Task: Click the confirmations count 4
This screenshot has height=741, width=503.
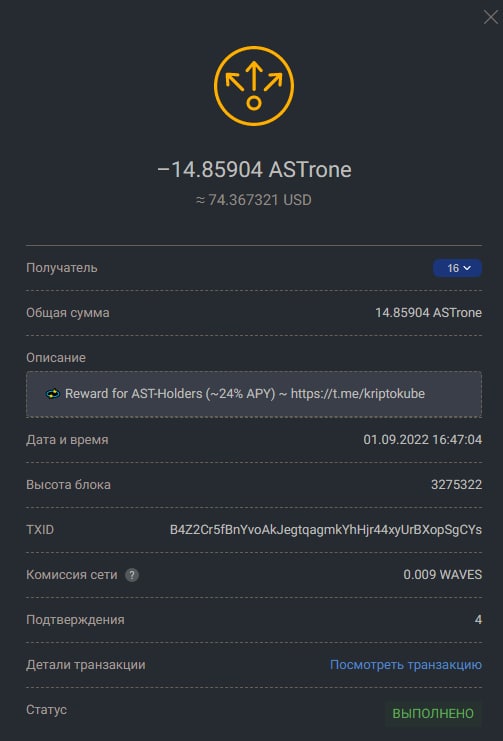Action: 478,620
